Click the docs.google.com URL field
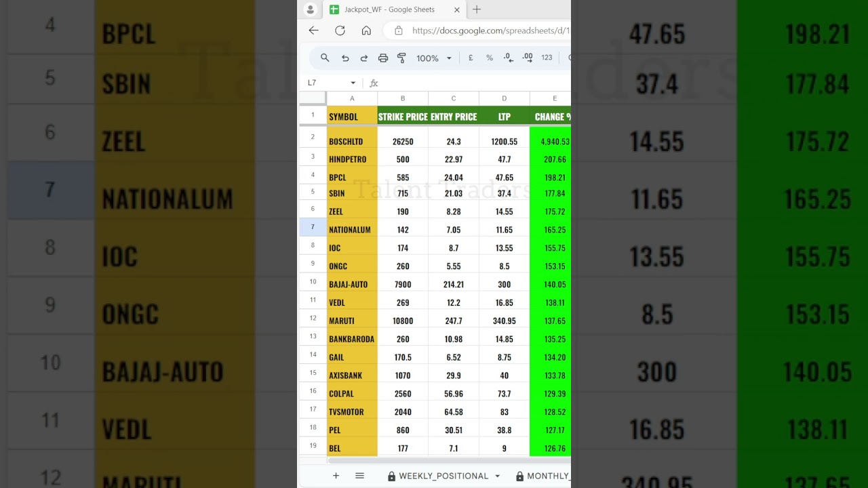The height and width of the screenshot is (488, 868). [x=491, y=30]
